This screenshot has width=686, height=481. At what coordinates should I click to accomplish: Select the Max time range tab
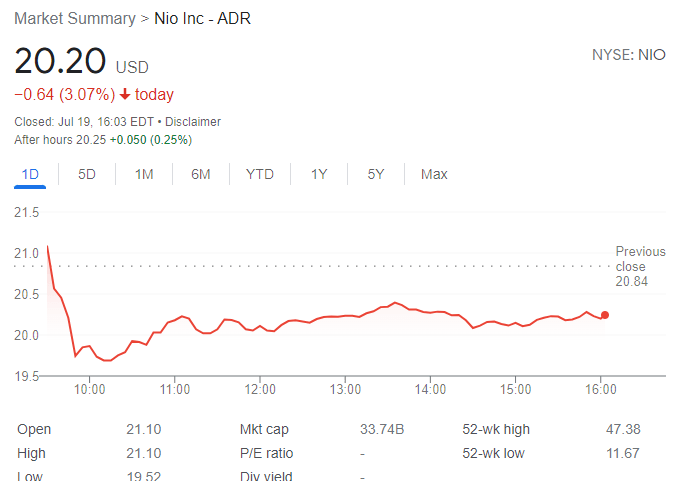[x=434, y=174]
